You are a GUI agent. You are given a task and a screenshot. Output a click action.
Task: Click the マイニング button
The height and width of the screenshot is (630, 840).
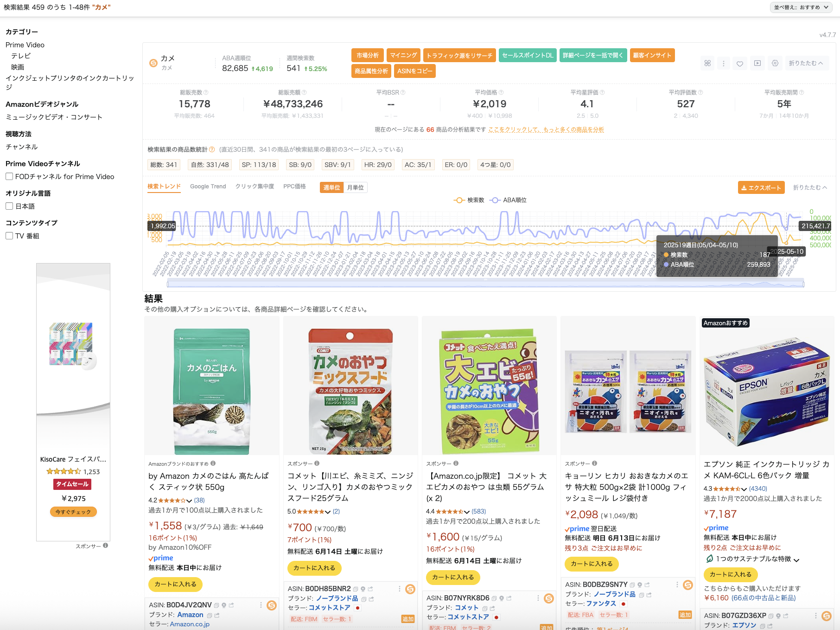tap(403, 55)
